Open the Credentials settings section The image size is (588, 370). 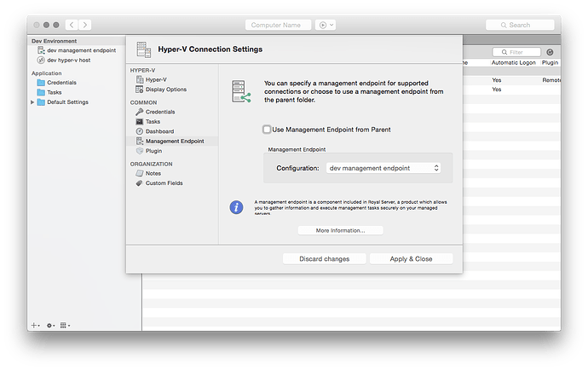coord(160,112)
